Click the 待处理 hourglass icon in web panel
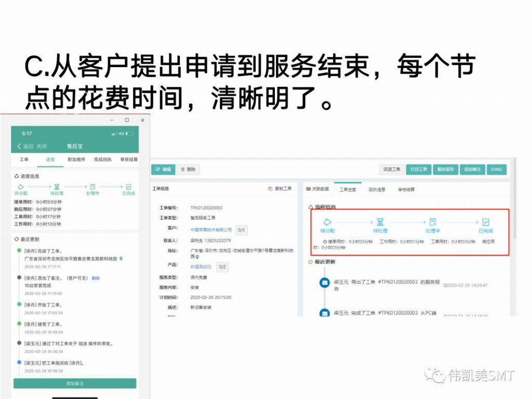Screen dimensions: 532x399 (380, 222)
